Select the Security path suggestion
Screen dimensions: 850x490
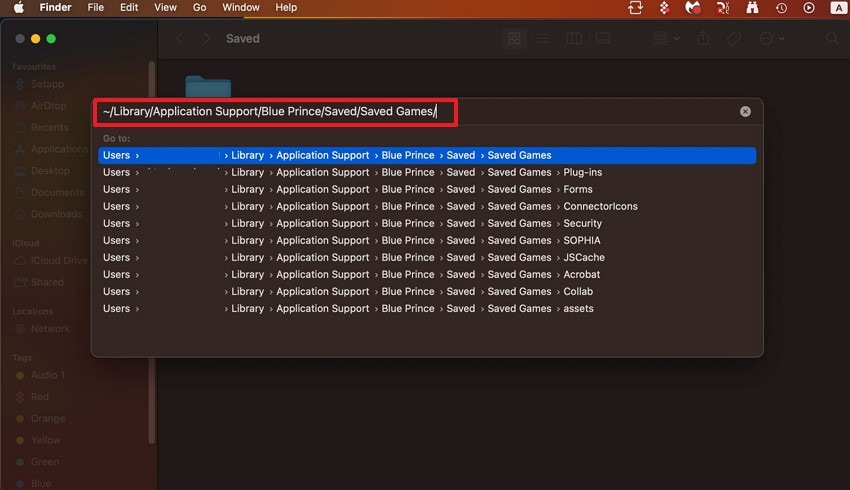pos(427,223)
